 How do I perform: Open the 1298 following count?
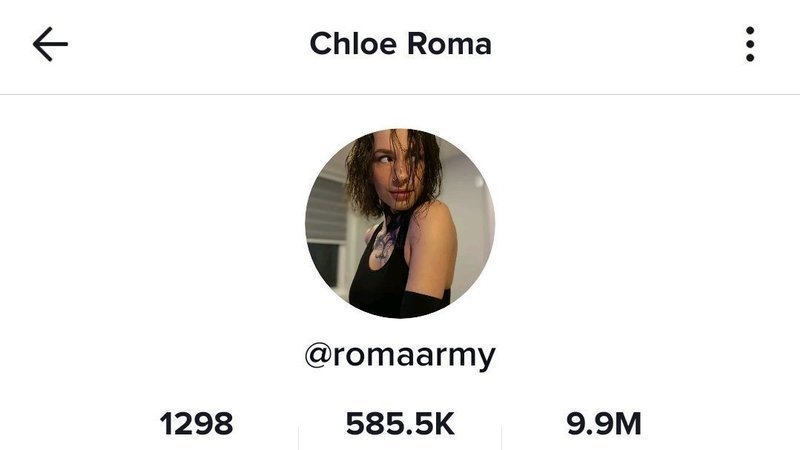point(196,423)
